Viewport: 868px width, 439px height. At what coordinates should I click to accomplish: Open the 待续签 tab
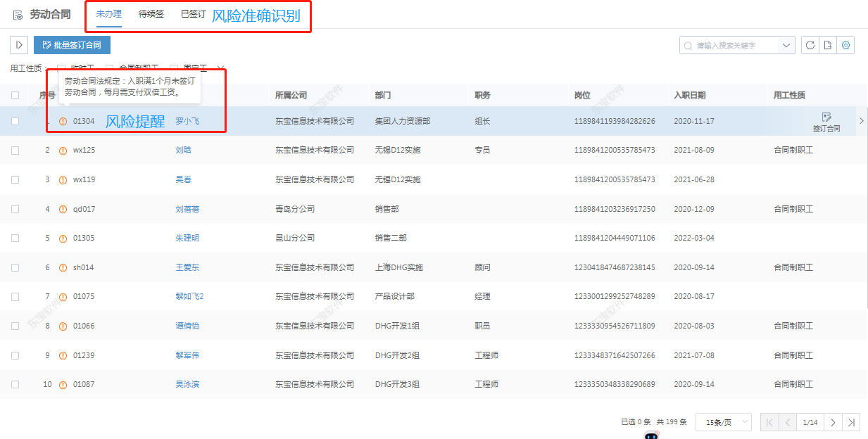151,13
